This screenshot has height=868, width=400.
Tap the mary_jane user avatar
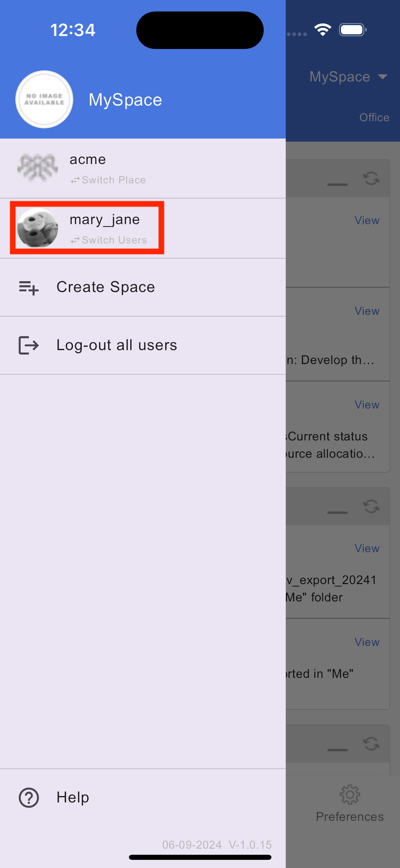point(38,228)
